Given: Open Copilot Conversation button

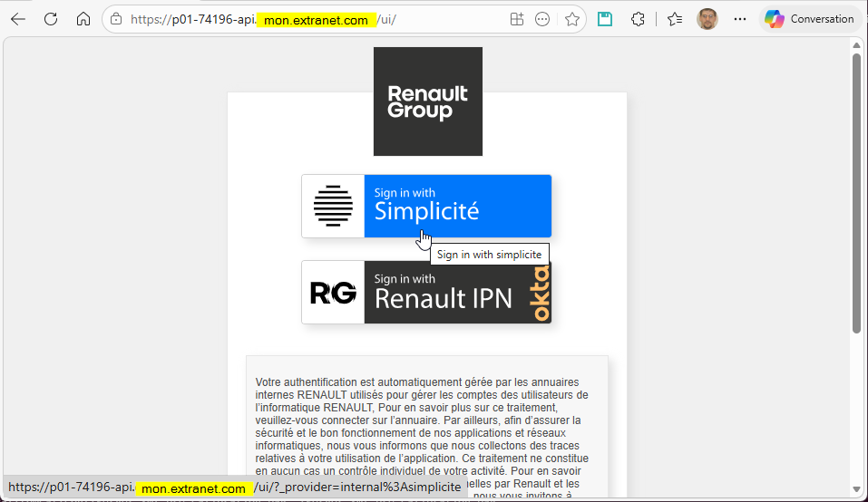Looking at the screenshot, I should pyautogui.click(x=809, y=19).
